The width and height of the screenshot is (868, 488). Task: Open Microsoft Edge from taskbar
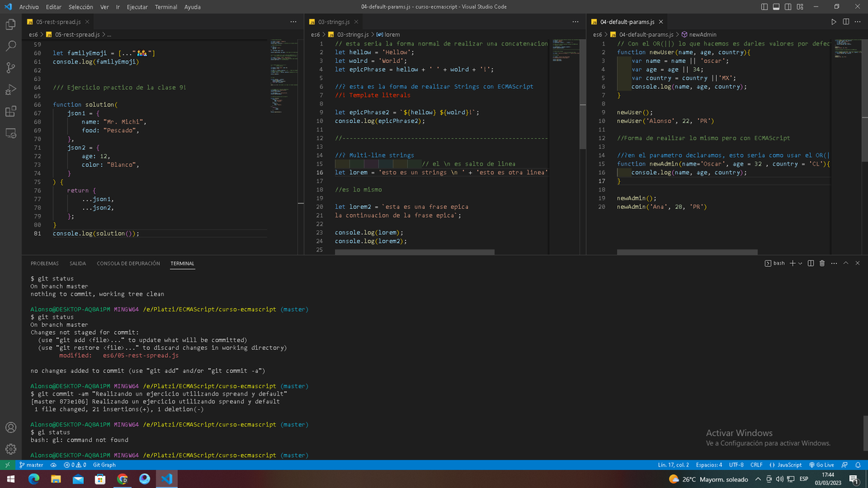pyautogui.click(x=34, y=479)
